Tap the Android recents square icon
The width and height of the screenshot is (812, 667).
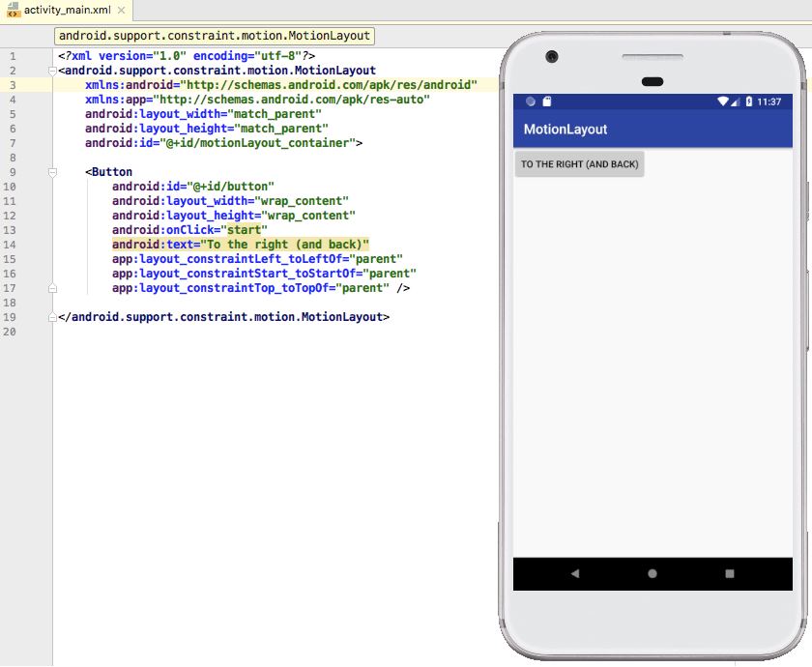coord(730,573)
